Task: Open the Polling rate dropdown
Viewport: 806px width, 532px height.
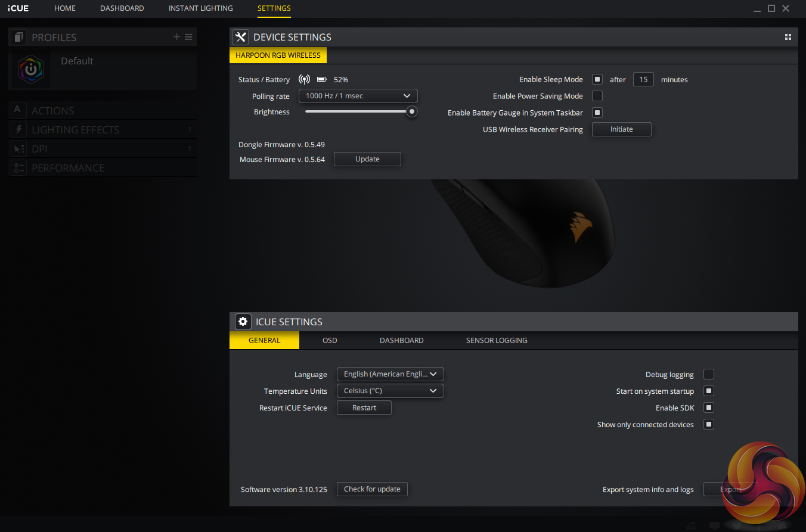Action: click(358, 96)
